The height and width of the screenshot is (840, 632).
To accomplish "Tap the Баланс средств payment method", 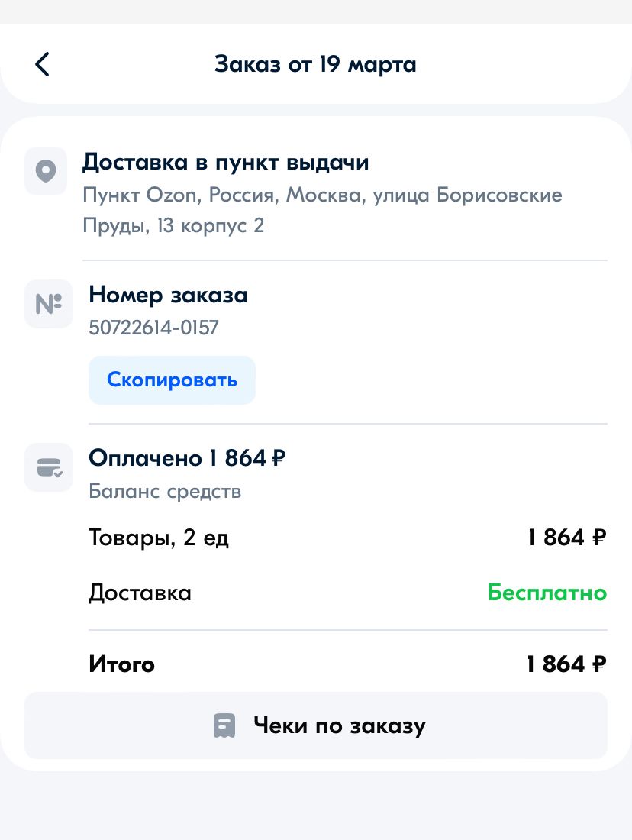I will 165,491.
